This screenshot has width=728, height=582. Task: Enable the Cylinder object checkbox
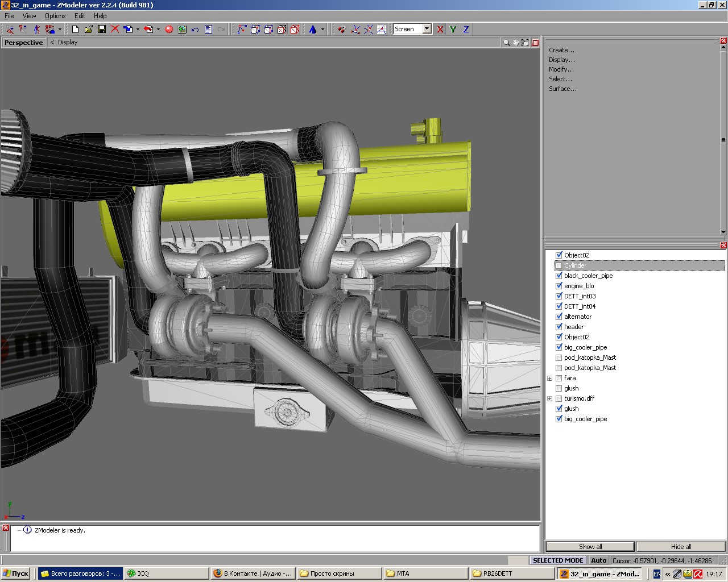(559, 265)
